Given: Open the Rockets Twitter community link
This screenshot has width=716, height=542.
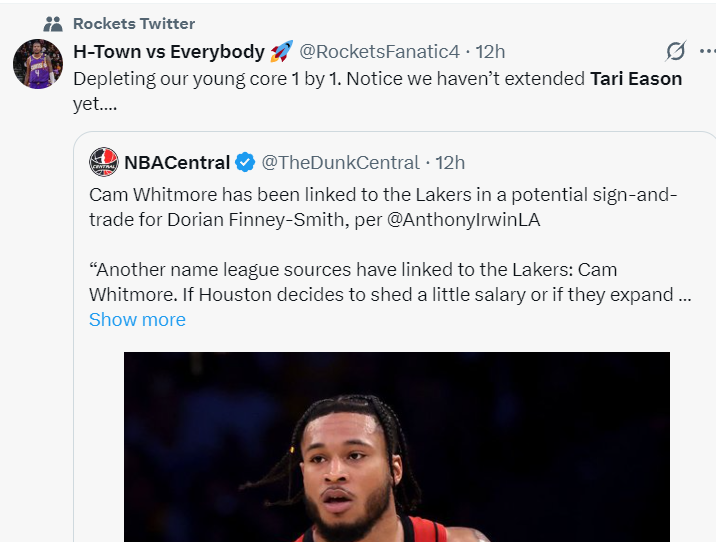Looking at the screenshot, I should click(134, 23).
